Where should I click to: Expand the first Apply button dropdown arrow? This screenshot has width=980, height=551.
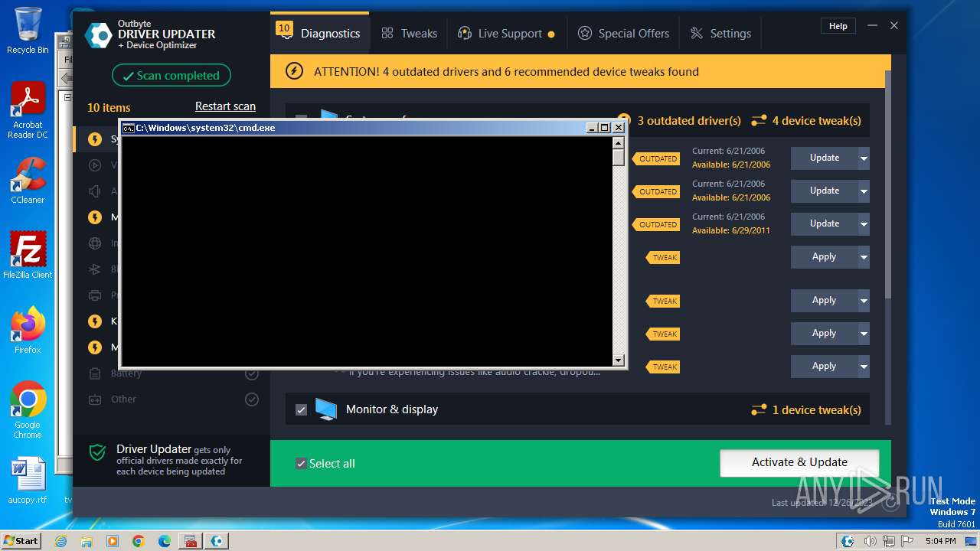pyautogui.click(x=864, y=257)
